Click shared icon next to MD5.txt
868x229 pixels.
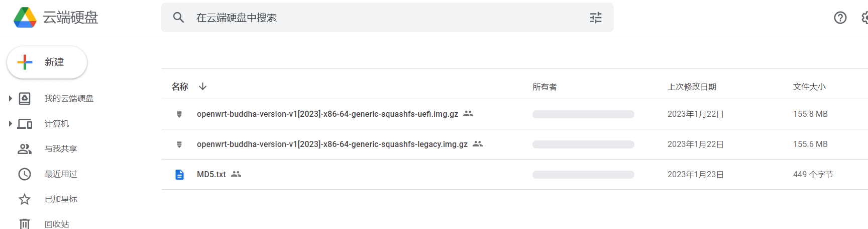pos(236,174)
